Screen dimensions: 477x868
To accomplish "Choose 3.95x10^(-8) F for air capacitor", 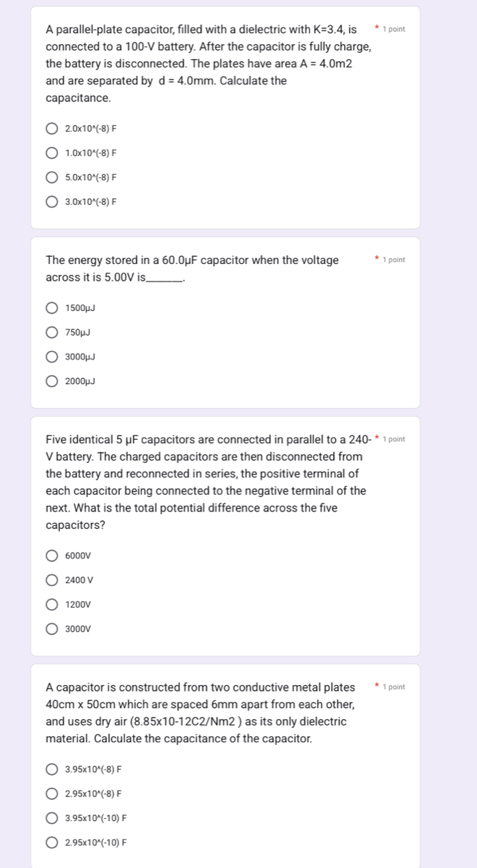I will (52, 770).
